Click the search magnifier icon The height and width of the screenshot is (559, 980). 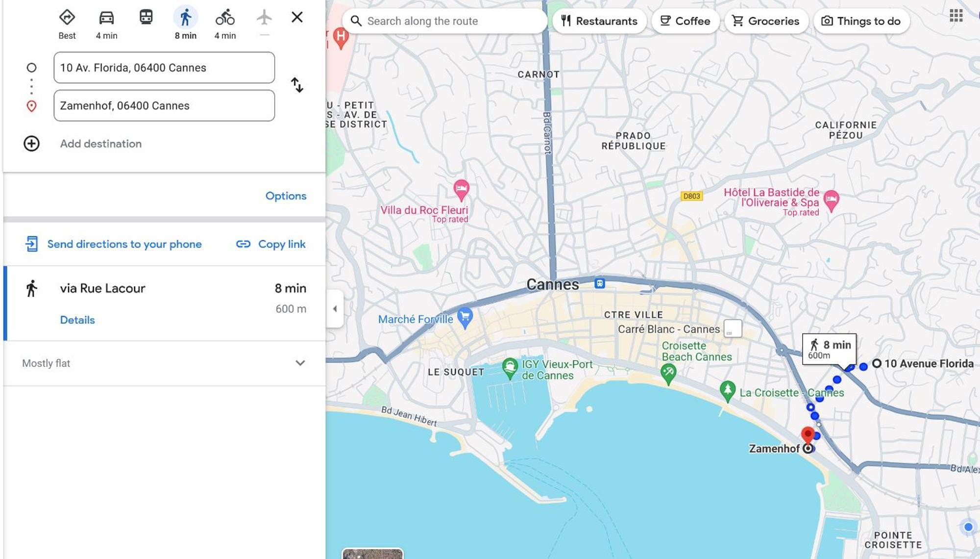356,21
